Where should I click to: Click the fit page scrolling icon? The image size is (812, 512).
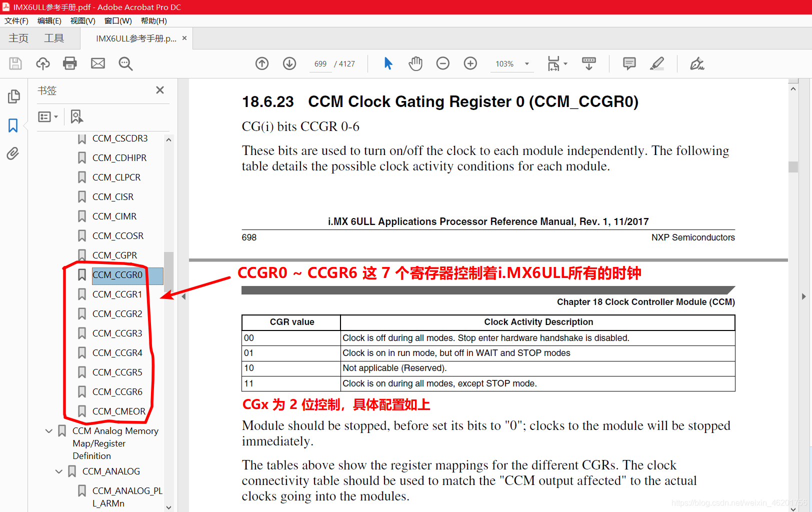(x=554, y=63)
